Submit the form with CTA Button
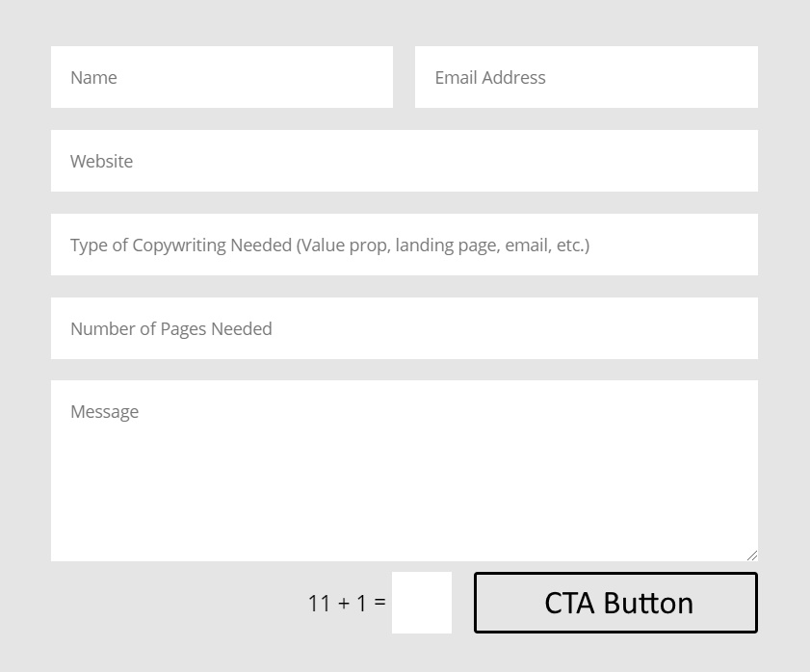This screenshot has height=672, width=810. click(615, 603)
